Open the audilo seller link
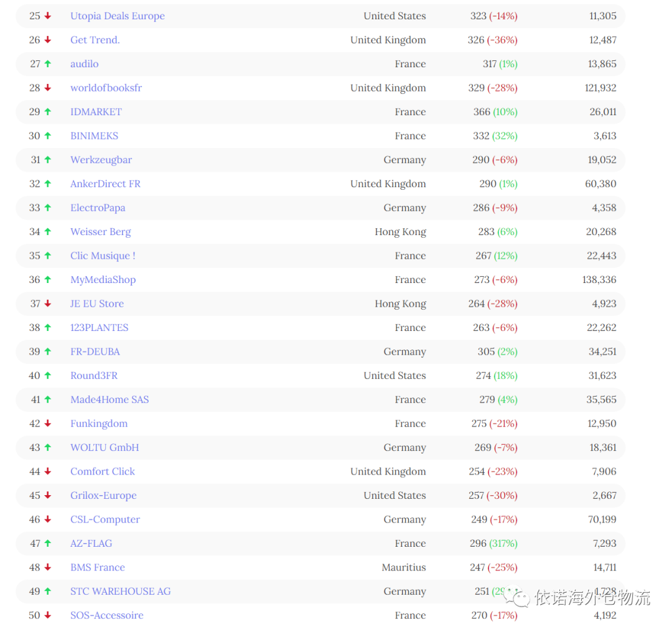Screen dimensions: 672x627 [x=85, y=64]
